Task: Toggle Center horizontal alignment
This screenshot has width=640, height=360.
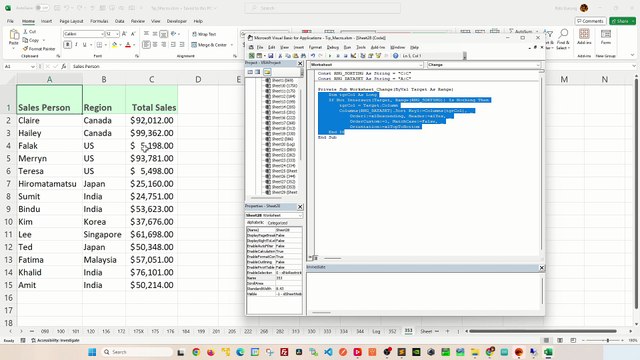Action: coord(155,44)
